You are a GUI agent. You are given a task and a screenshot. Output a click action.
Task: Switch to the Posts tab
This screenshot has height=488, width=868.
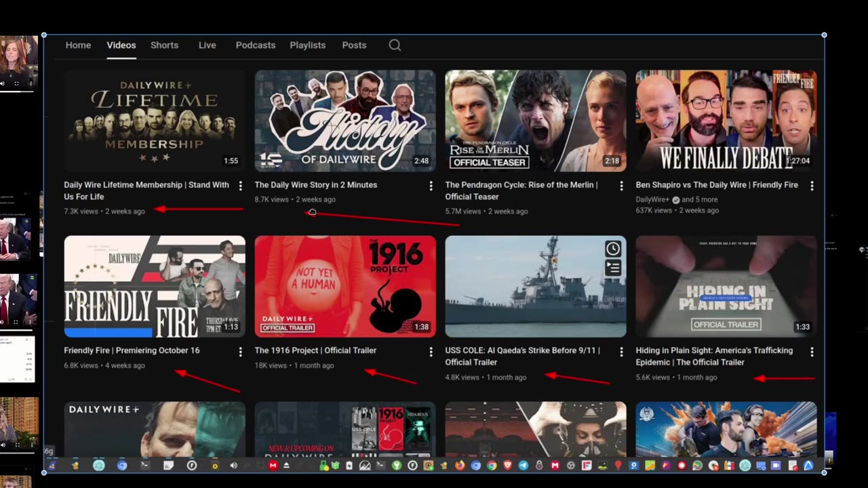pos(354,45)
